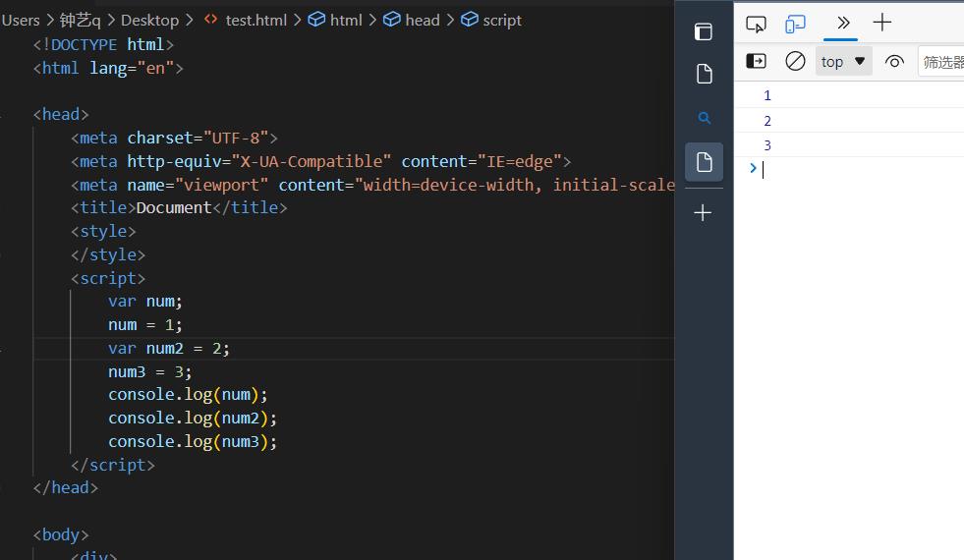Open the script breadcrumb label
This screenshot has width=964, height=560.
pyautogui.click(x=502, y=21)
